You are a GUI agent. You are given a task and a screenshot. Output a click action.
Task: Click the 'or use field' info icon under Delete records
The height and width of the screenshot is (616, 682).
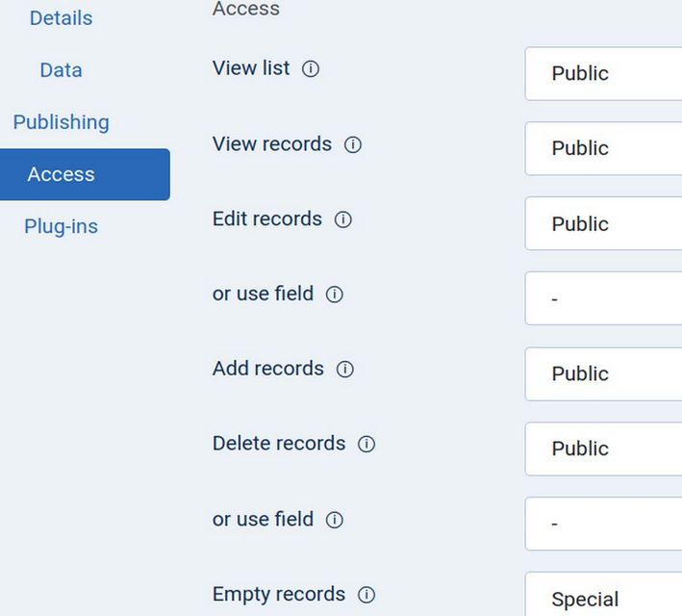(335, 521)
